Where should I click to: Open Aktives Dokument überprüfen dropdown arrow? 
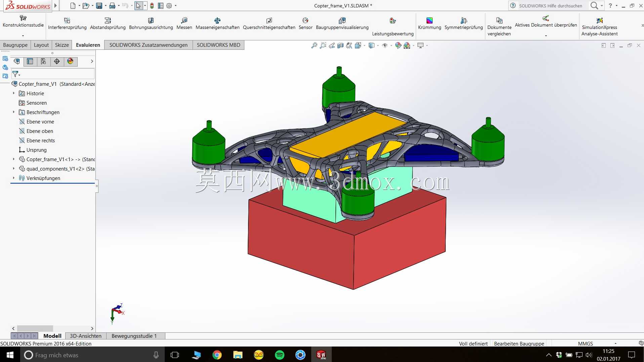coord(546,35)
